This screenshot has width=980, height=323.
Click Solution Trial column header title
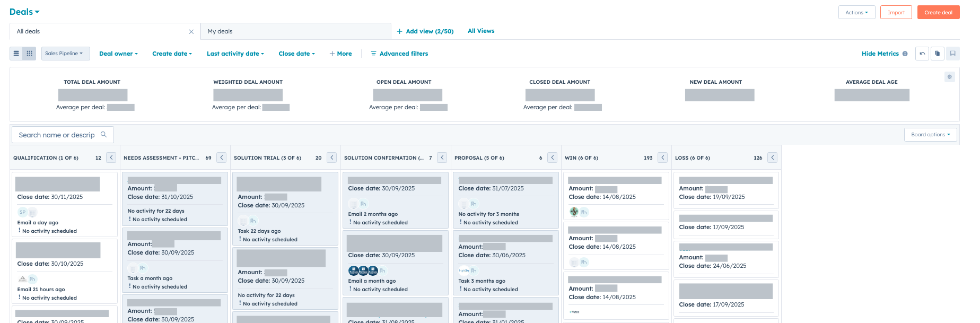pos(267,158)
